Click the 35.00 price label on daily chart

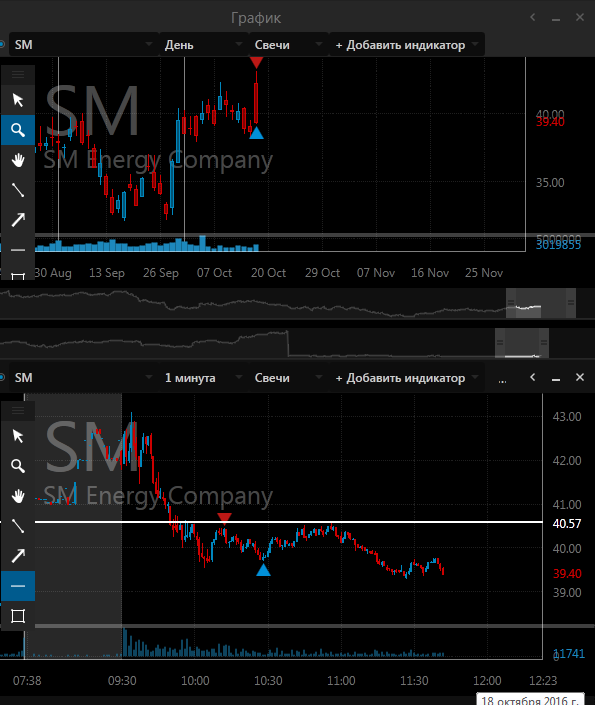coord(550,183)
